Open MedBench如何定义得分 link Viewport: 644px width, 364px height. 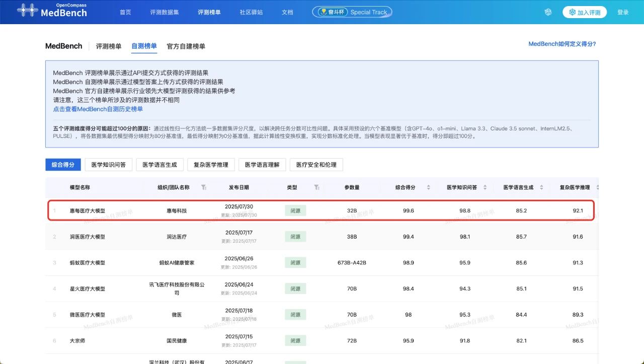pos(562,44)
